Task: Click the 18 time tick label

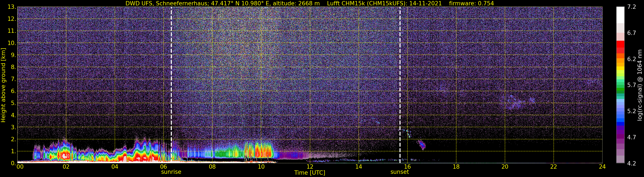Action: [456, 167]
